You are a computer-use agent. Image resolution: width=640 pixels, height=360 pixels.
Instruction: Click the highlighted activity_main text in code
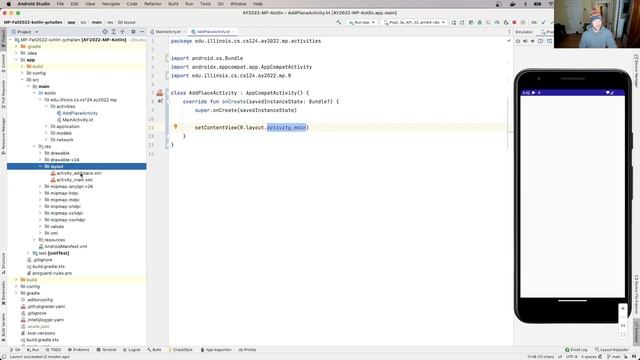(286, 127)
